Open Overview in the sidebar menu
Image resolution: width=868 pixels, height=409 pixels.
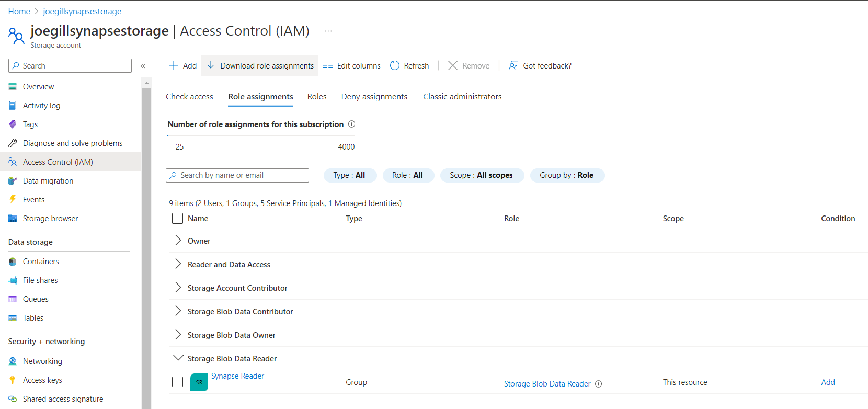point(71,87)
